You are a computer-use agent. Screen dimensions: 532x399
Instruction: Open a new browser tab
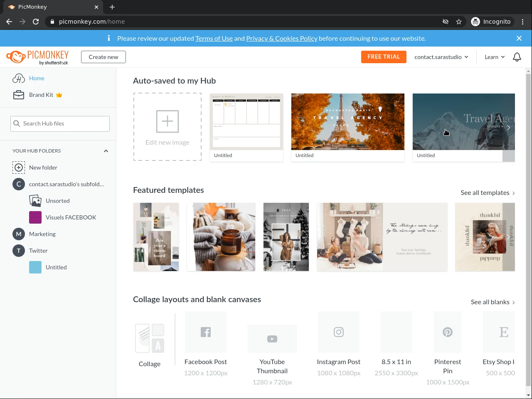pyautogui.click(x=112, y=7)
